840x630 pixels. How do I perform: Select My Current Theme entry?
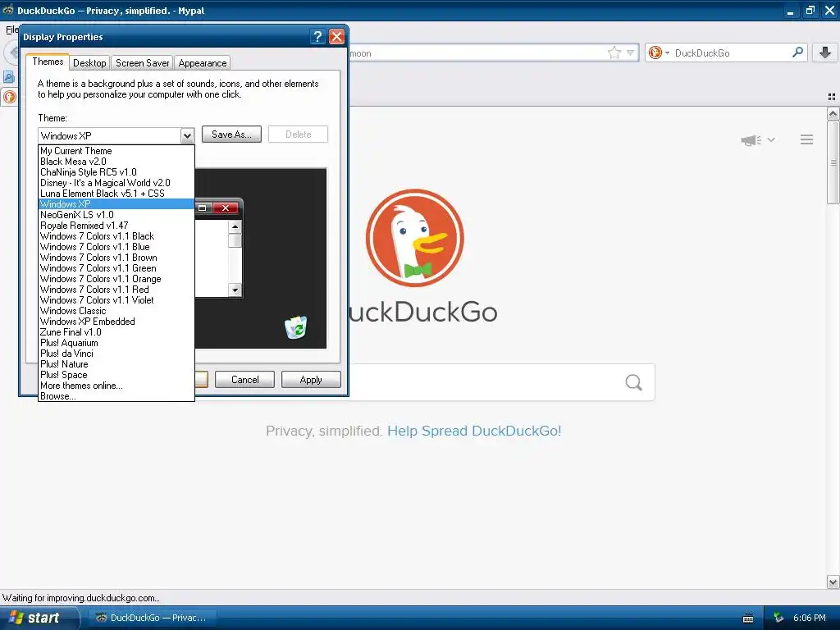[116, 151]
